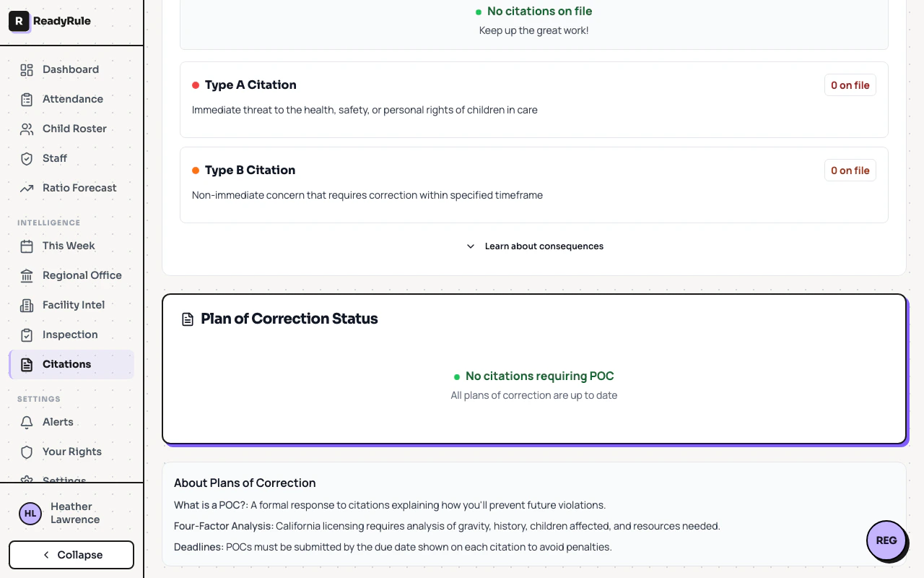Viewport: 924px width, 578px height.
Task: Open Heather Lawrence's profile avatar
Action: (30, 513)
